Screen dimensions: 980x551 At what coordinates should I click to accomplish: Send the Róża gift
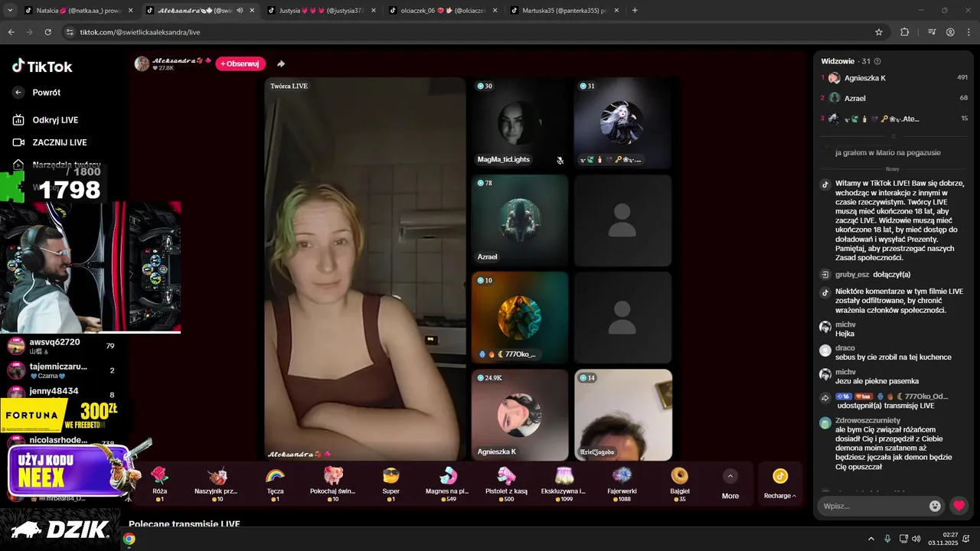[159, 484]
